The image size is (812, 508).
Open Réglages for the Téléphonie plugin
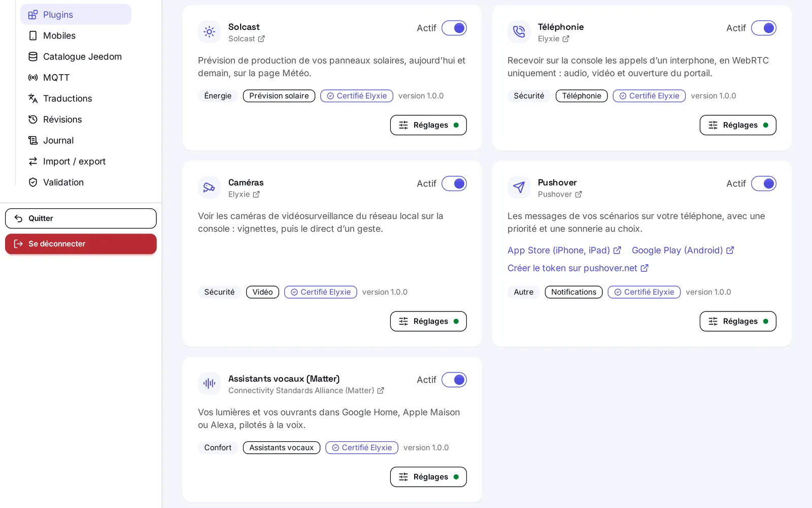[x=738, y=125]
